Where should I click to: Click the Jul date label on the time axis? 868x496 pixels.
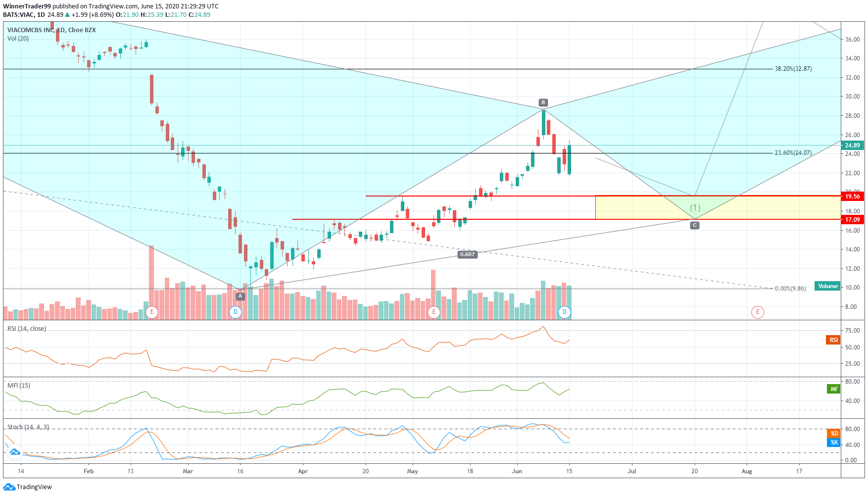[632, 471]
